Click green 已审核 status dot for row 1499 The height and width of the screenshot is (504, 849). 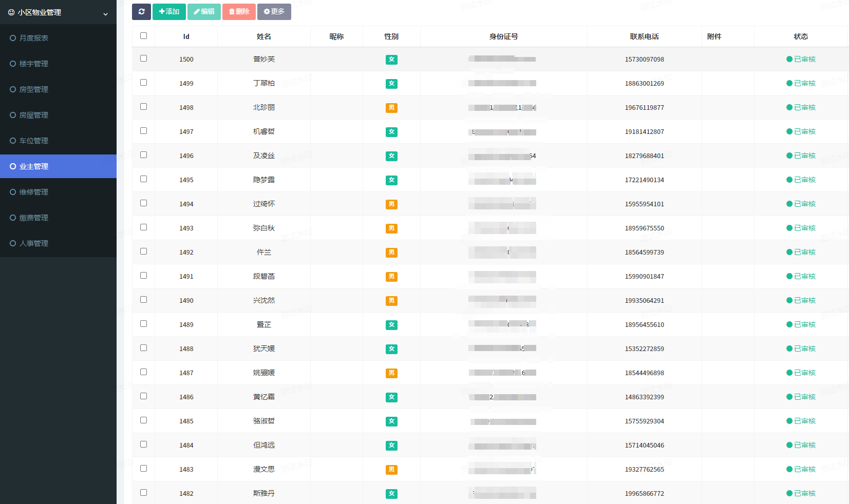pos(789,83)
